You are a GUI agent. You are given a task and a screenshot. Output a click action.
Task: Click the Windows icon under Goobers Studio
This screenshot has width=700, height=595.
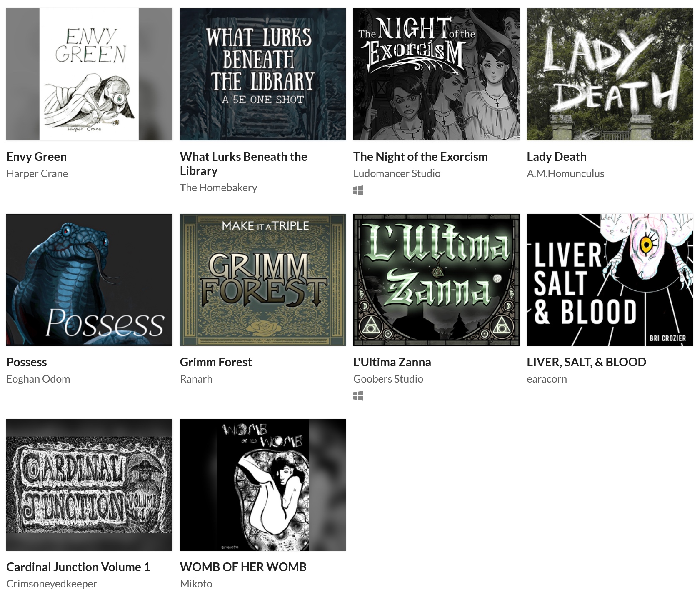(358, 396)
